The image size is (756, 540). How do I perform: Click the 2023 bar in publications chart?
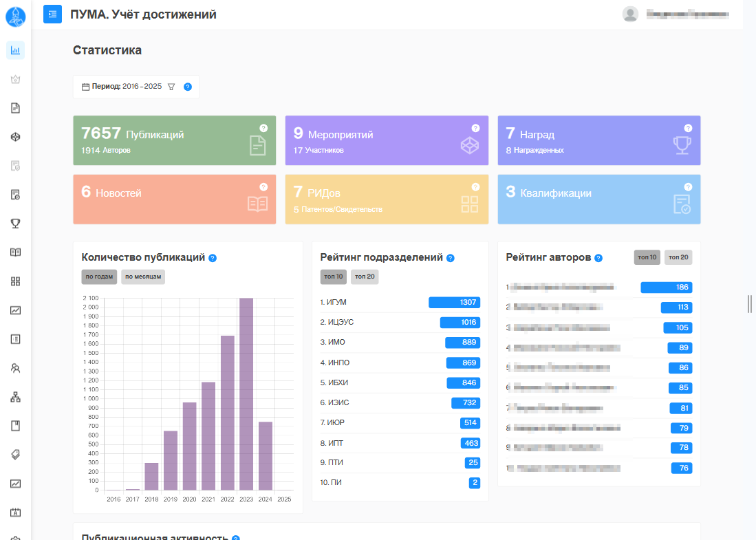coord(246,394)
